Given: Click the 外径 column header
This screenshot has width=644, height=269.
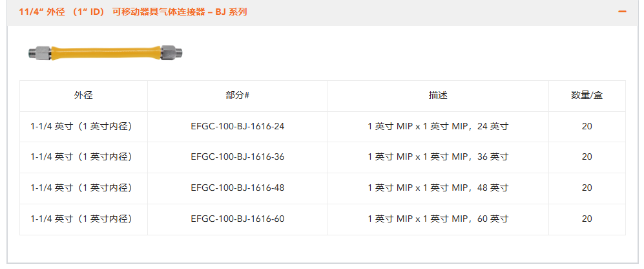Looking at the screenshot, I should point(83,96).
